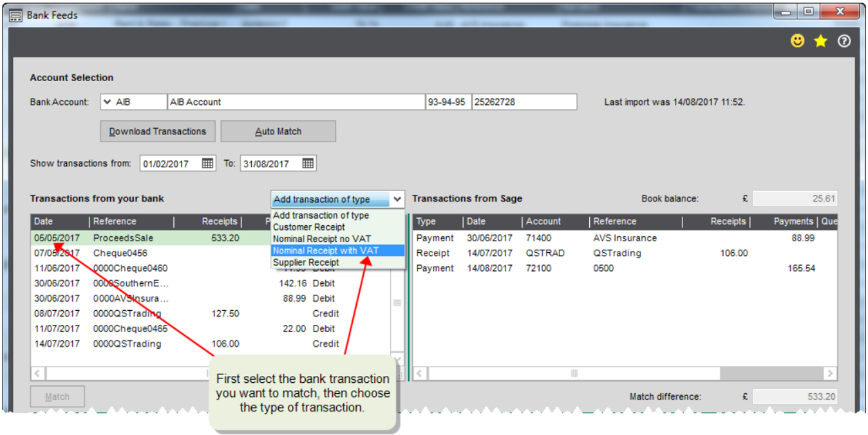The height and width of the screenshot is (435, 868).
Task: Click the yellow star favourites icon
Action: (820, 41)
